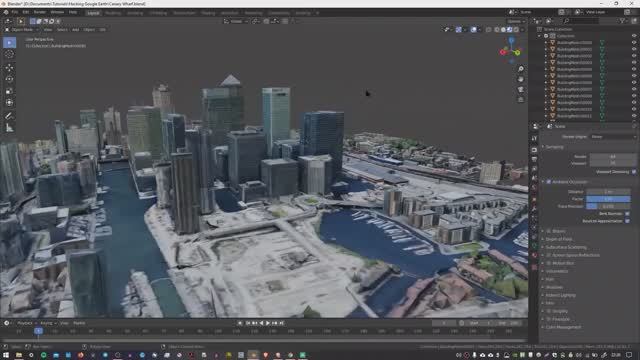This screenshot has width=640, height=360.
Task: Open the viewport Add menu
Action: [x=76, y=29]
